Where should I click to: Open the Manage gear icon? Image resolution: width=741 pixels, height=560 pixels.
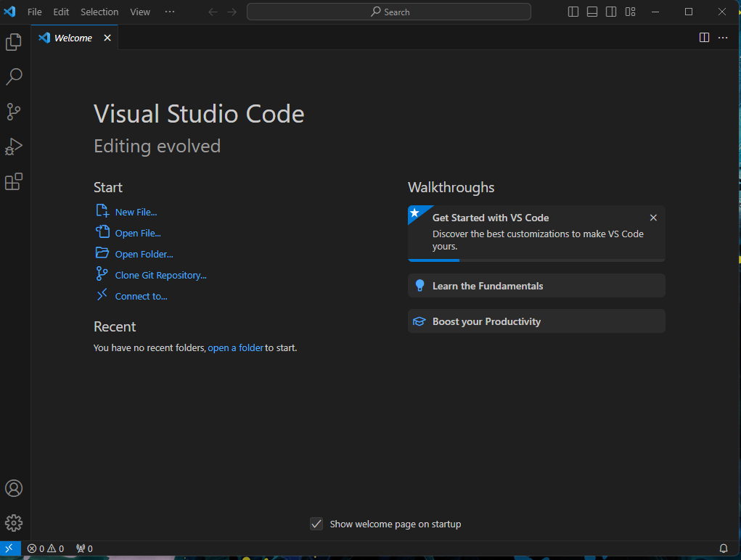tap(14, 523)
